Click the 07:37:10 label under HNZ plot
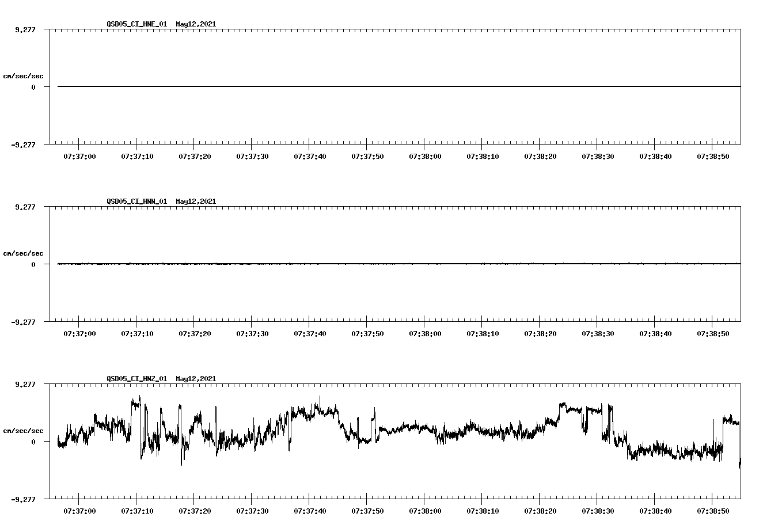 tap(137, 511)
